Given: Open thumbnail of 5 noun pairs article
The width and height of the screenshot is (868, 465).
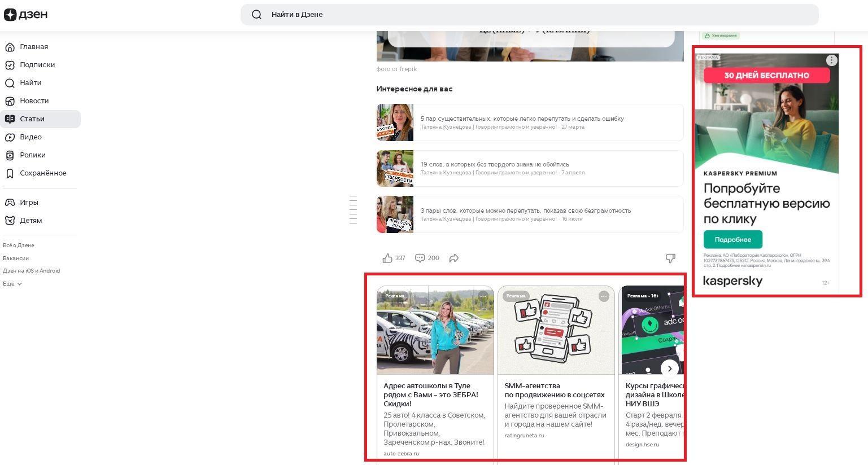Looking at the screenshot, I should [x=395, y=122].
